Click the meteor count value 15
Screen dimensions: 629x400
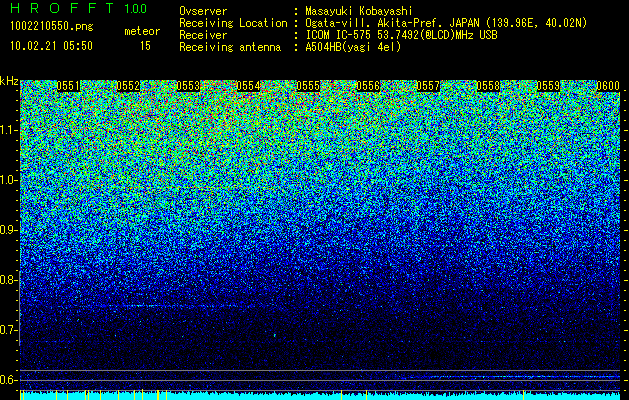(x=145, y=46)
